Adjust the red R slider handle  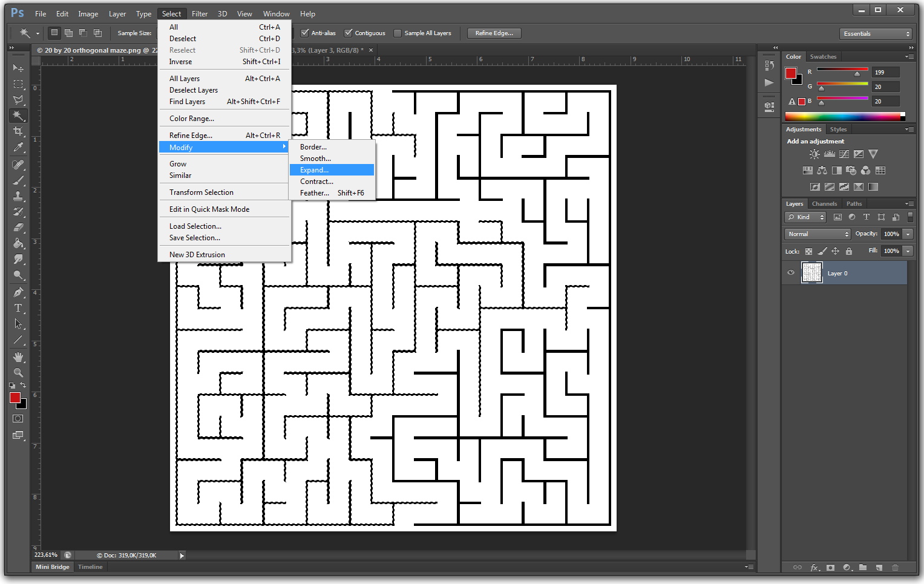tap(857, 74)
